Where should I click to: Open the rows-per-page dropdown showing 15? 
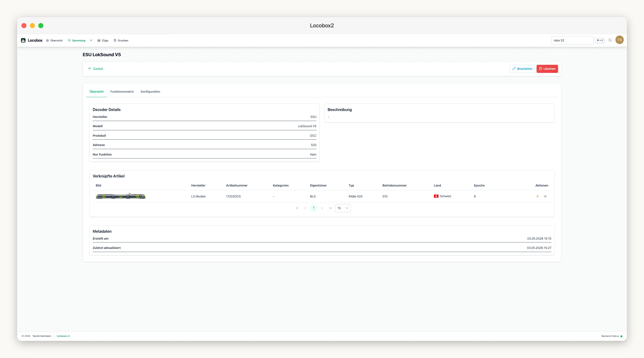343,208
